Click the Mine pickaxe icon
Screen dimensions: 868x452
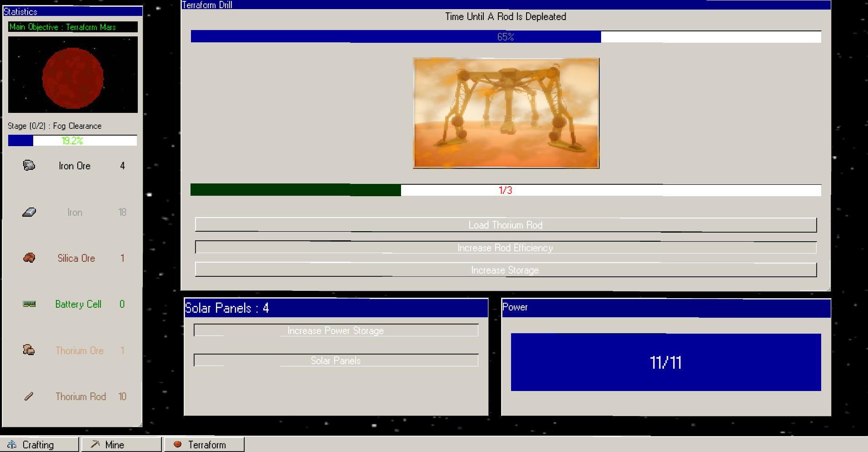(x=95, y=444)
